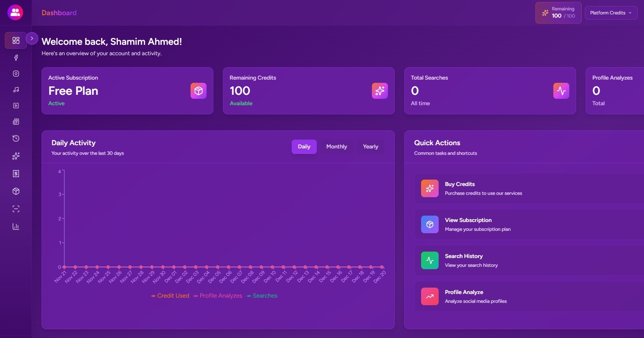The height and width of the screenshot is (338, 644).
Task: Click the newspaper sidebar icon
Action: click(x=16, y=122)
